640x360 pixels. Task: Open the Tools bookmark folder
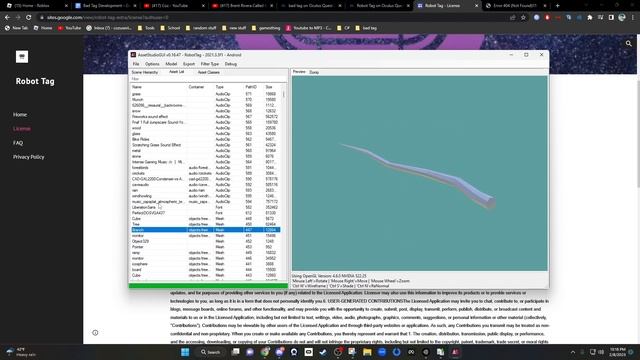pyautogui.click(x=146, y=28)
